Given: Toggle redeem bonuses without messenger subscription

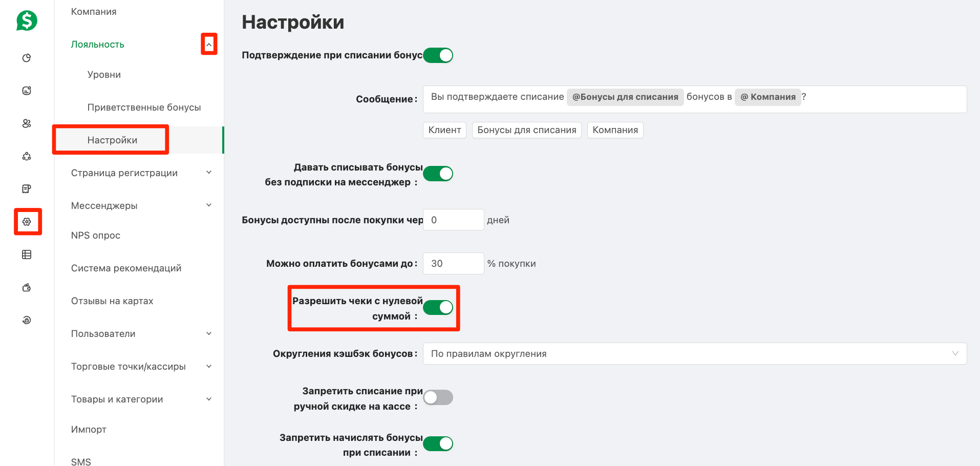Looking at the screenshot, I should (438, 174).
